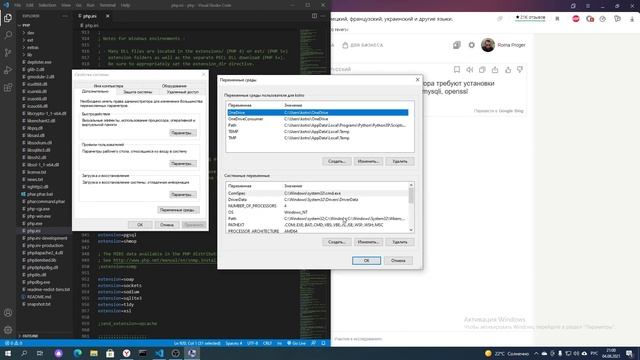Open Explorer view in VS Code activity bar

8,18
